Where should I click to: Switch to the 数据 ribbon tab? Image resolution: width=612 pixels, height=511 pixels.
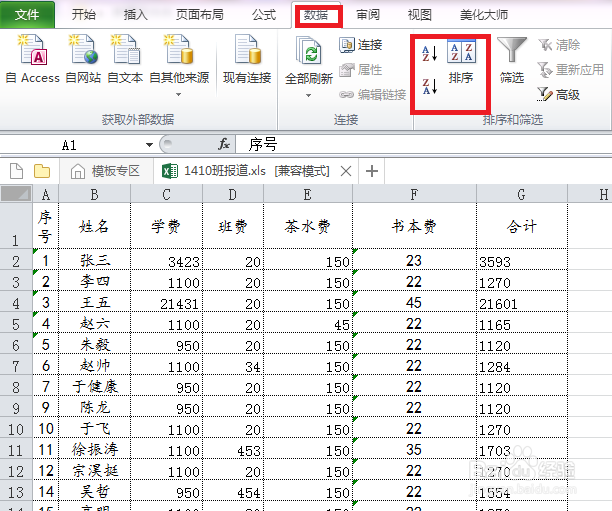317,16
